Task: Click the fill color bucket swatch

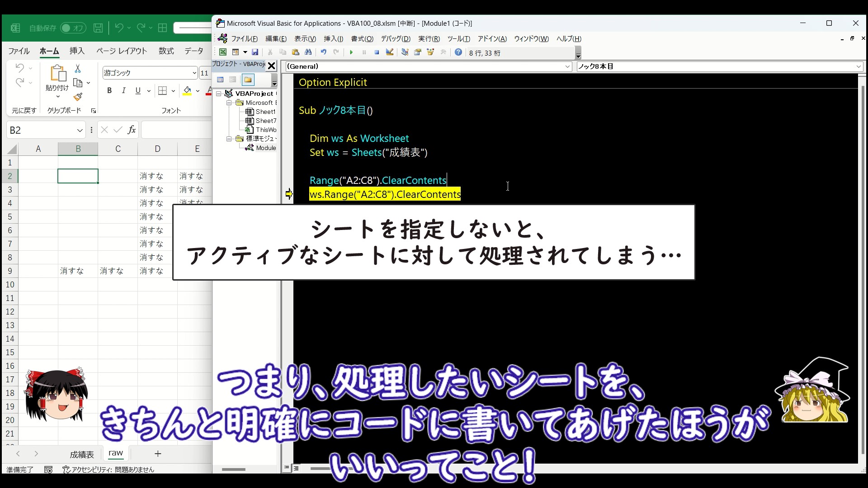Action: [187, 91]
